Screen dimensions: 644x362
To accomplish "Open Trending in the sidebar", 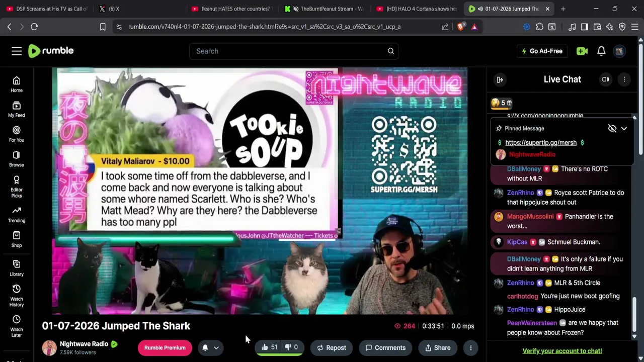I will [17, 215].
